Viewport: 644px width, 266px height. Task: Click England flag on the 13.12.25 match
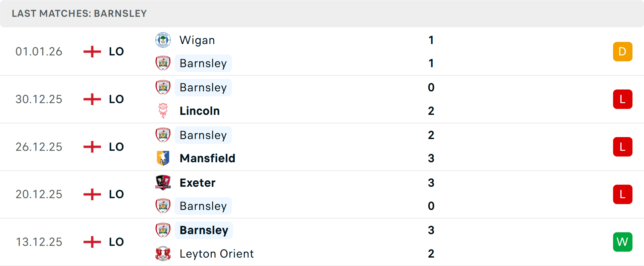92,242
